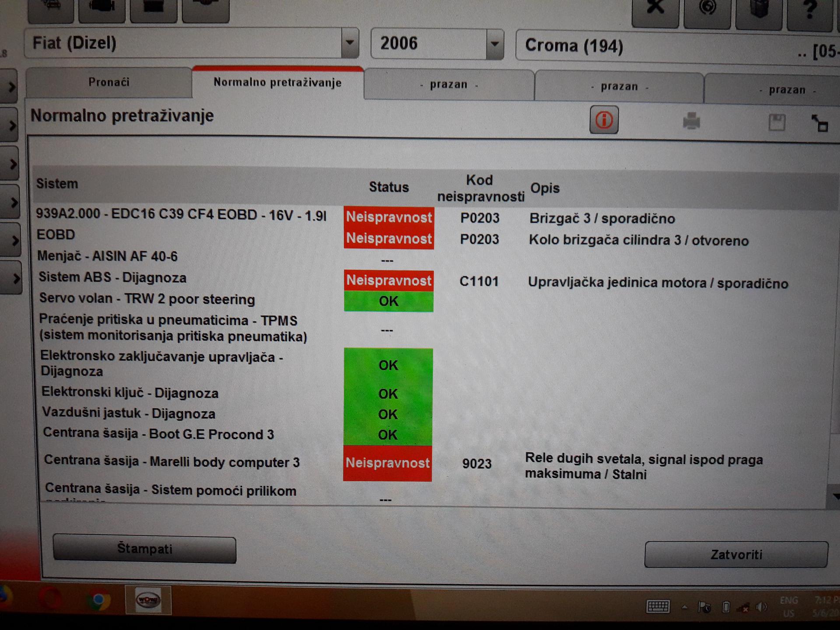
Task: Click Neispravnost status for Marelli body computer
Action: click(388, 463)
